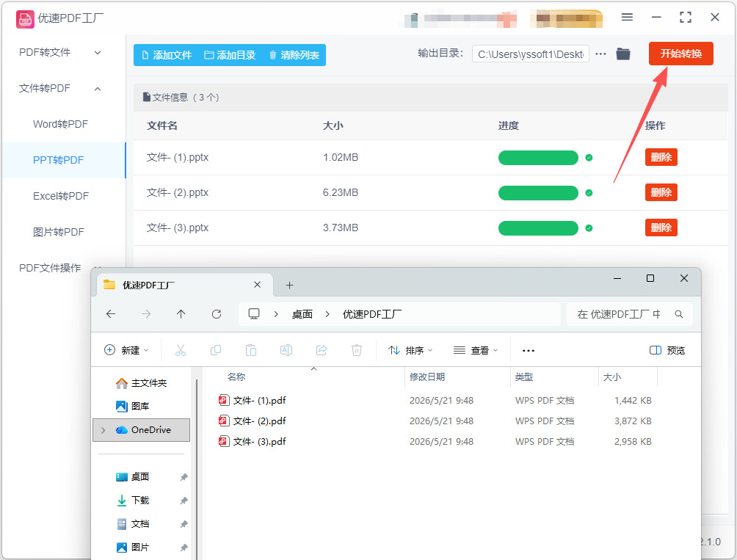737x560 pixels.
Task: Click Explorer search box for 优速PDF工厂
Action: click(x=629, y=314)
